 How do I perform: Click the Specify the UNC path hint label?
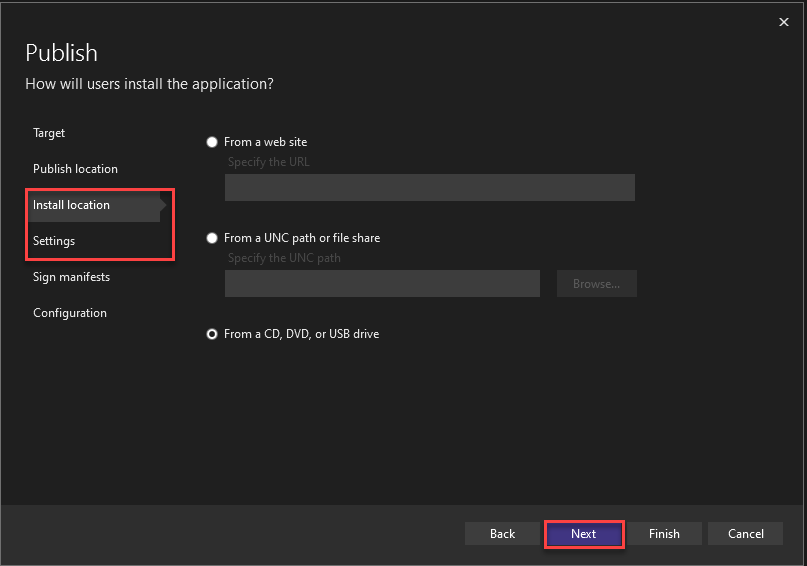(x=284, y=258)
